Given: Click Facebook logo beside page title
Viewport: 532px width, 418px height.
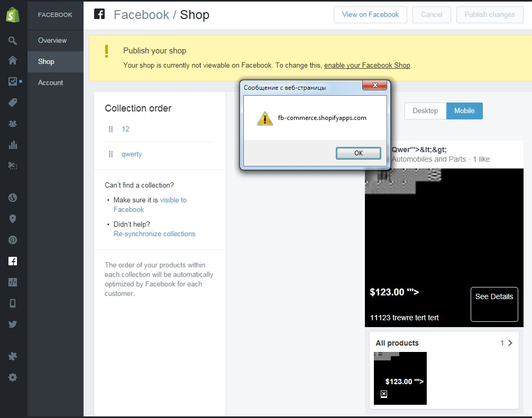Looking at the screenshot, I should click(99, 14).
